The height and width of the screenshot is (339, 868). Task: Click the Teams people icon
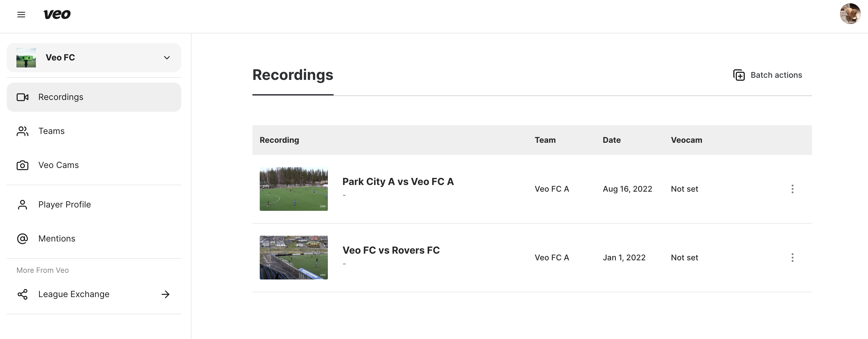point(23,131)
